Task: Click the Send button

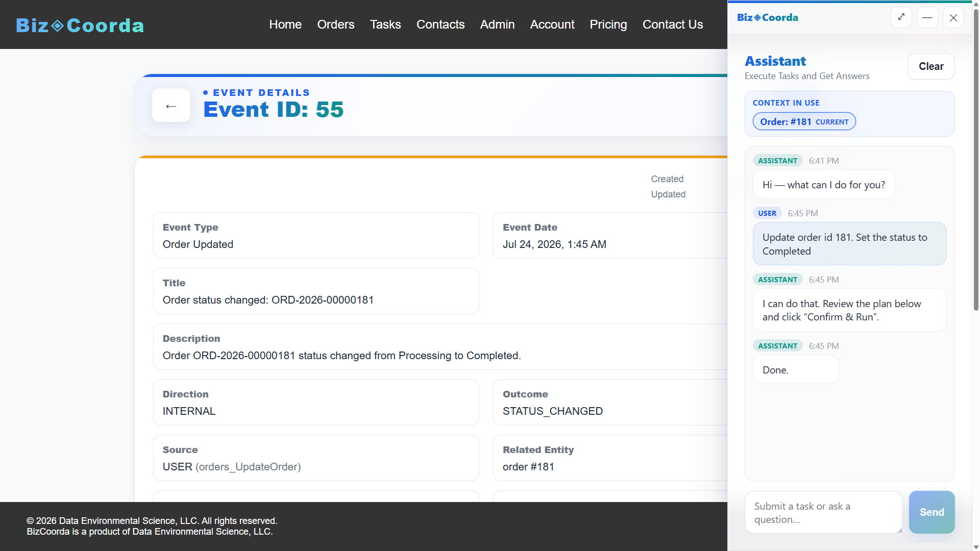Action: (932, 512)
